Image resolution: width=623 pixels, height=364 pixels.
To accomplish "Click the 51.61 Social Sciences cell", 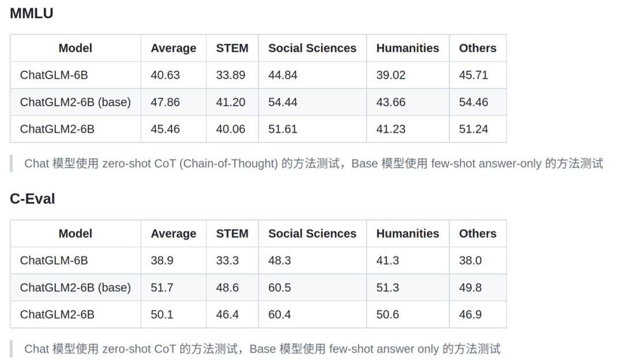I will tap(312, 129).
